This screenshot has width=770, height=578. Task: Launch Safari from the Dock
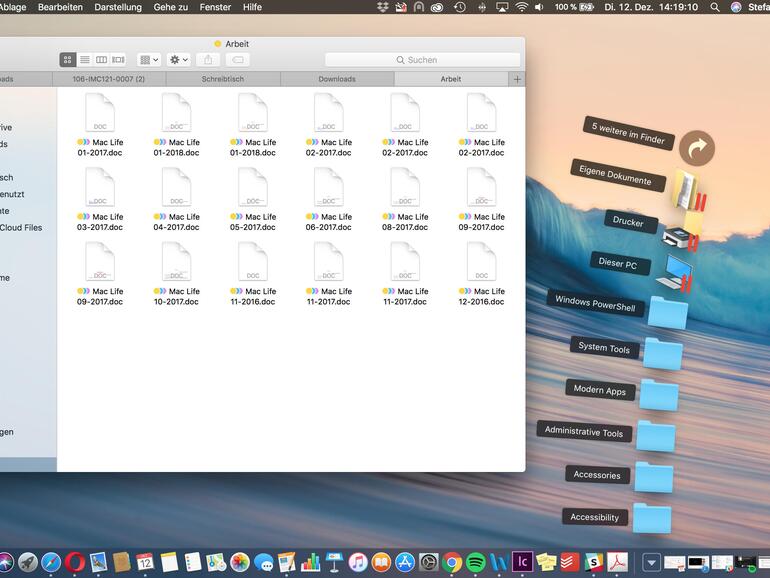51,562
